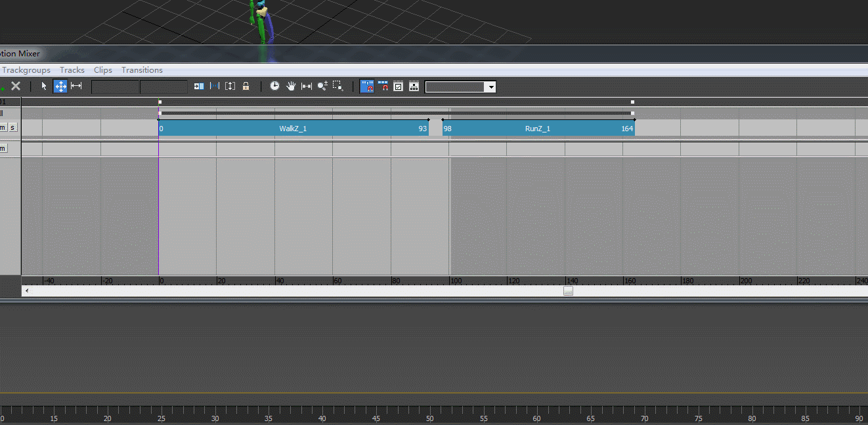Click the Reservoir hierarchy icon
The width and height of the screenshot is (868, 425).
pyautogui.click(x=414, y=86)
